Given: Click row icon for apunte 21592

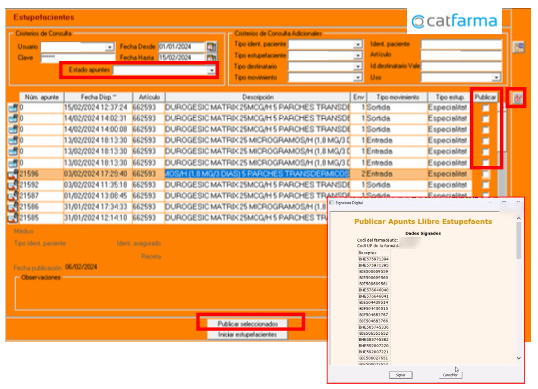Looking at the screenshot, I should click(13, 185).
